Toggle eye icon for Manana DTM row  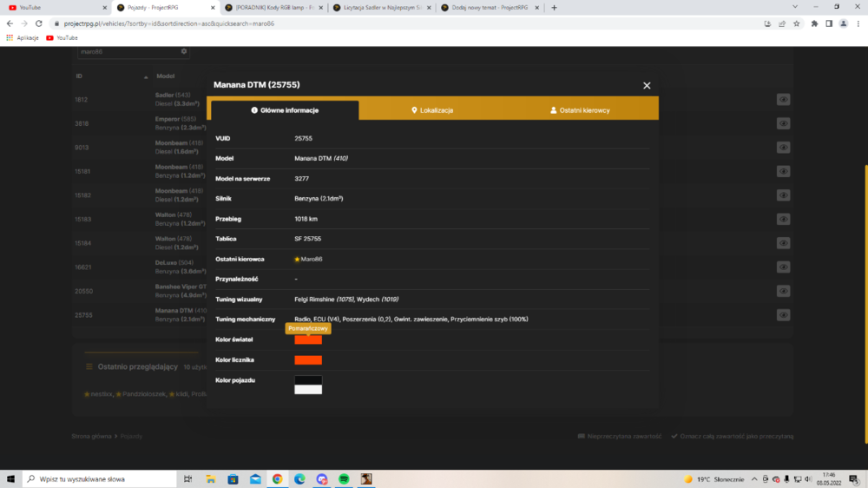pyautogui.click(x=783, y=315)
